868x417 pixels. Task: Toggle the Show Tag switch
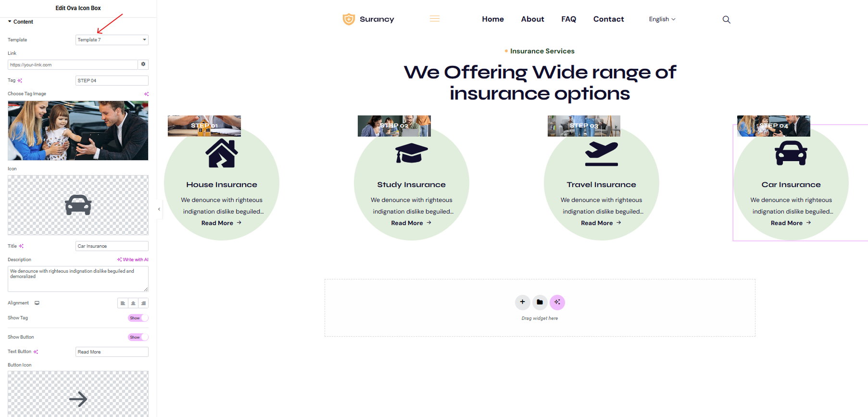138,318
